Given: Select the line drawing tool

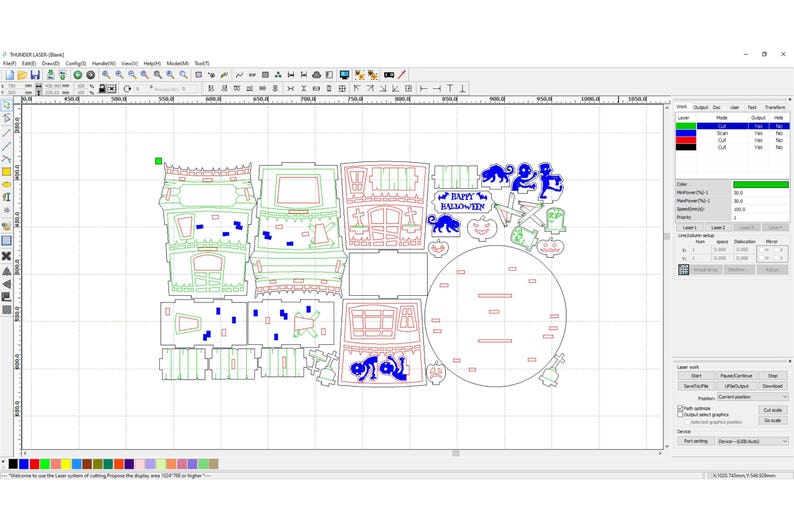Looking at the screenshot, I should (x=7, y=132).
